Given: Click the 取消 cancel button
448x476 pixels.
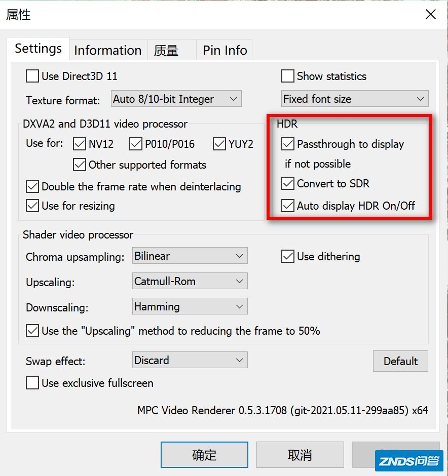Looking at the screenshot, I should (x=300, y=455).
